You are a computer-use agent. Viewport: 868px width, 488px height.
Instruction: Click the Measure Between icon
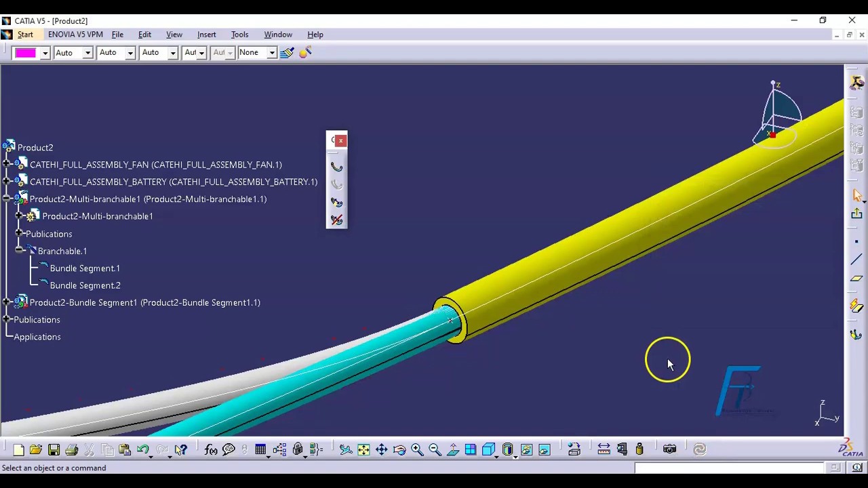[x=604, y=449]
